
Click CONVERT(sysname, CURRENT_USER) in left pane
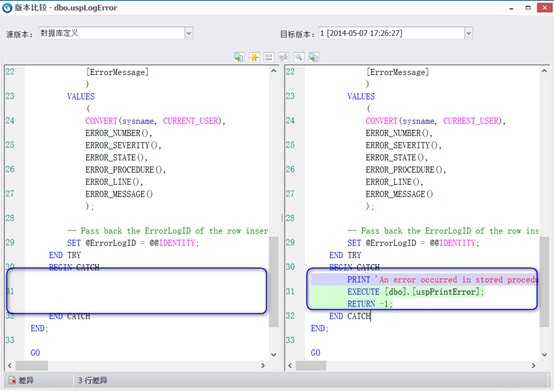pos(155,121)
